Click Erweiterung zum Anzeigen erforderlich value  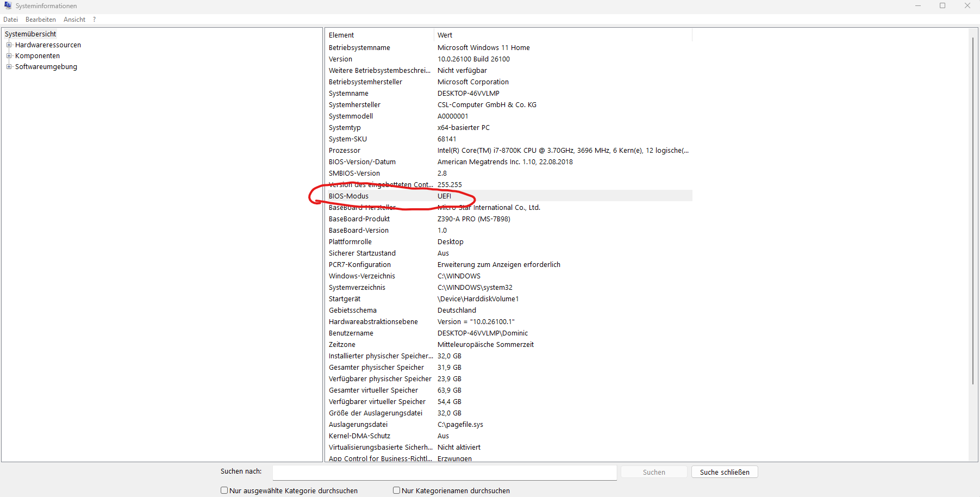click(x=499, y=265)
